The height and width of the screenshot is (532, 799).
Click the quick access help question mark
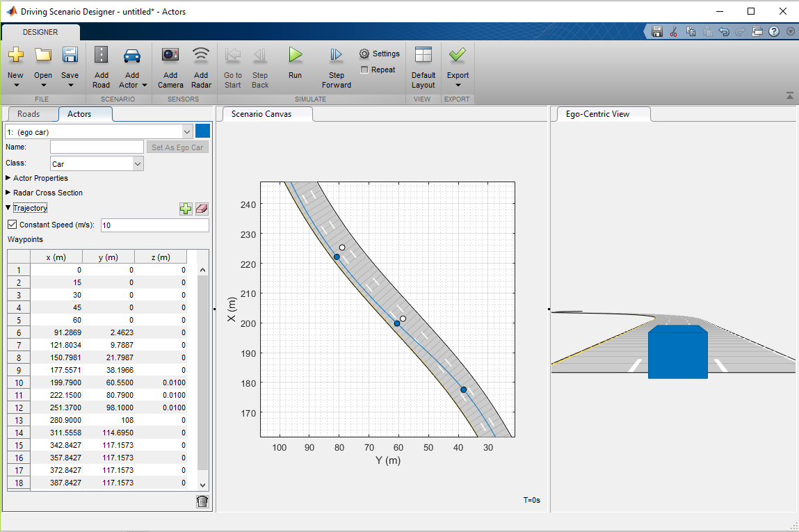[774, 31]
